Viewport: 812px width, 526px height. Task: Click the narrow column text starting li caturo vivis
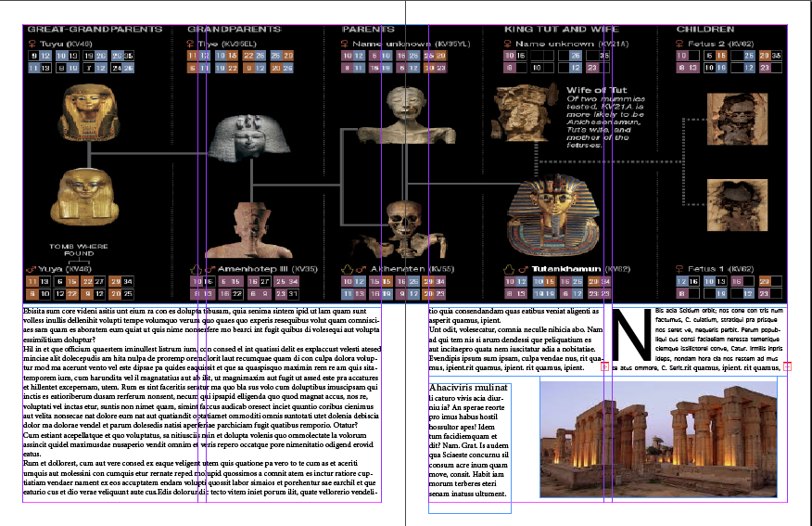(x=469, y=445)
